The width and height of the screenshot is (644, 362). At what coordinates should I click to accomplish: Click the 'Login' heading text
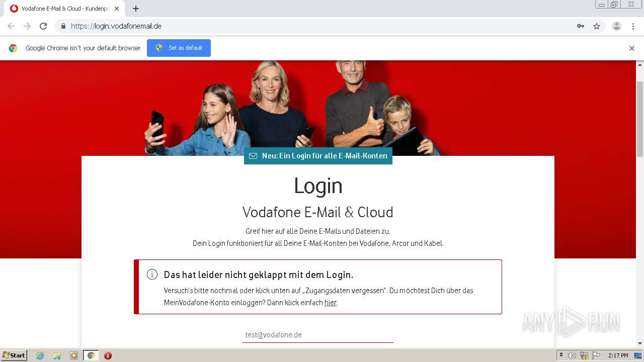click(318, 186)
